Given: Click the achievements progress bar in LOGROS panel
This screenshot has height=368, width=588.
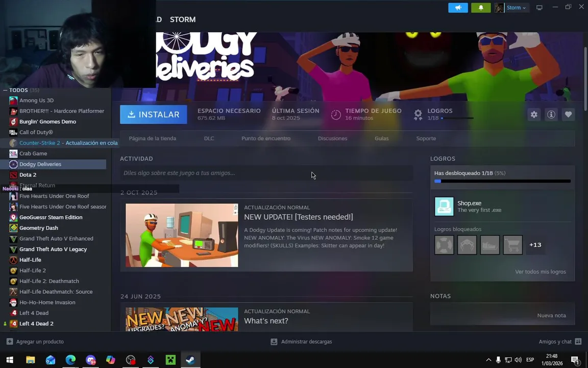Looking at the screenshot, I should 502,181.
